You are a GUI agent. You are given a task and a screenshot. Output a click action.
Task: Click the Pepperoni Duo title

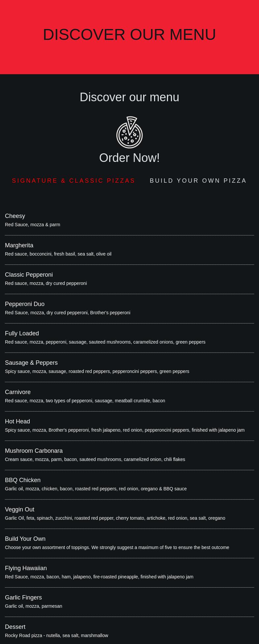(x=25, y=304)
